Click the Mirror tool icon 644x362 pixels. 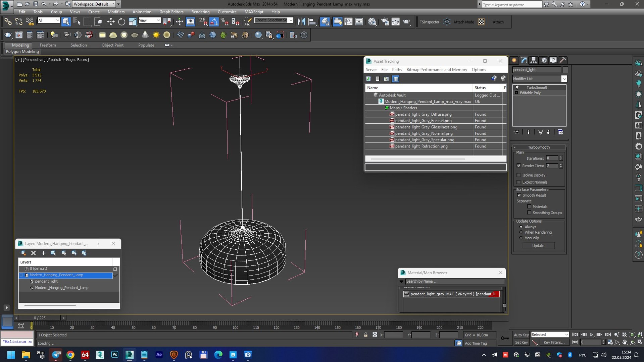tap(301, 22)
